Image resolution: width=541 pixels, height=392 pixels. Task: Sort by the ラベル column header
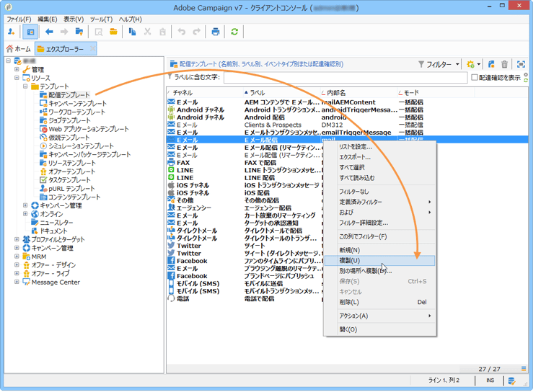pos(282,93)
